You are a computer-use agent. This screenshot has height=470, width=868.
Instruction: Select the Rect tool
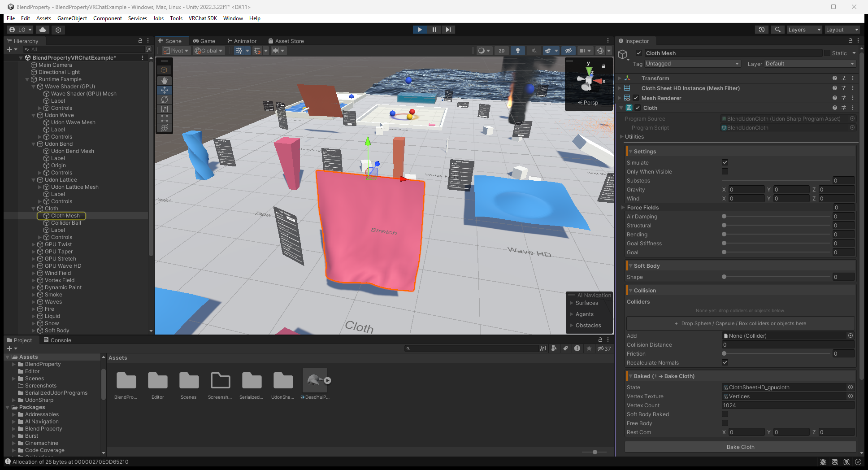(x=165, y=118)
